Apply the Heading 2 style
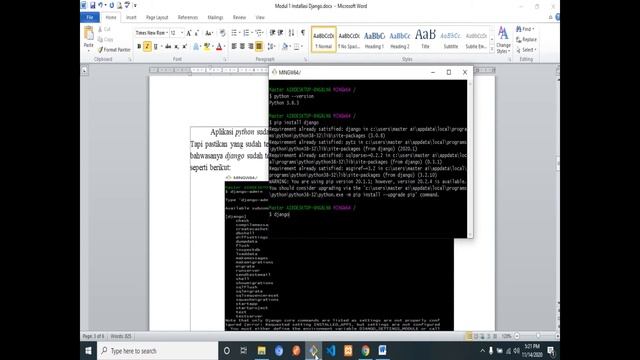The image size is (640, 360). 400,40
